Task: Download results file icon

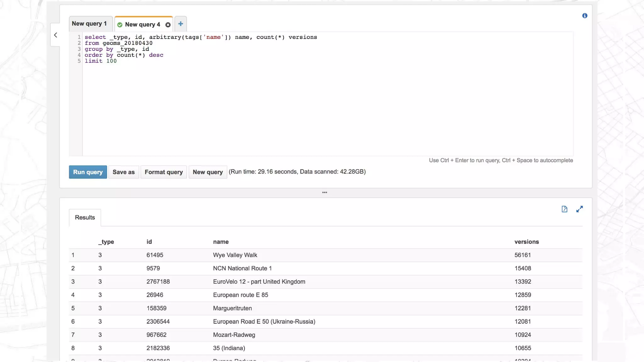Action: click(564, 209)
